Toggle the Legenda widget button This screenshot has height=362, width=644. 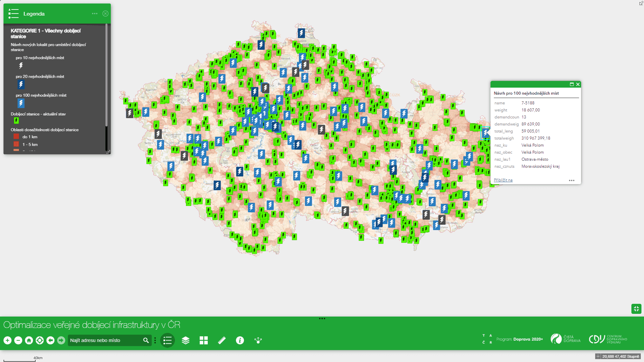click(x=167, y=340)
